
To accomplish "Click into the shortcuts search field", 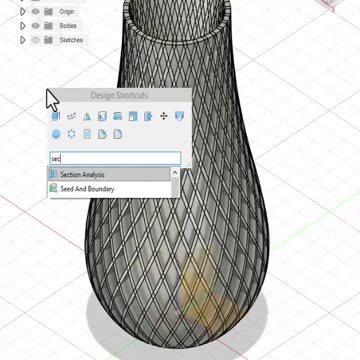I will (x=115, y=159).
